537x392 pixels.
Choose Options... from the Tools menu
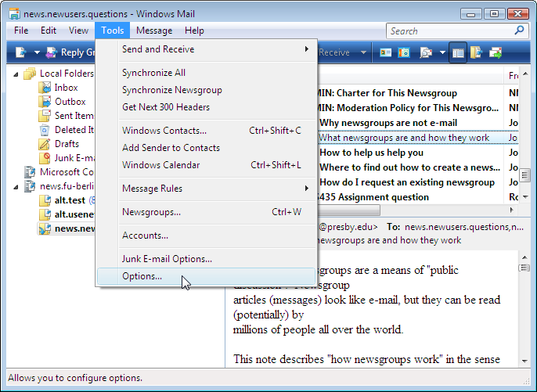142,276
